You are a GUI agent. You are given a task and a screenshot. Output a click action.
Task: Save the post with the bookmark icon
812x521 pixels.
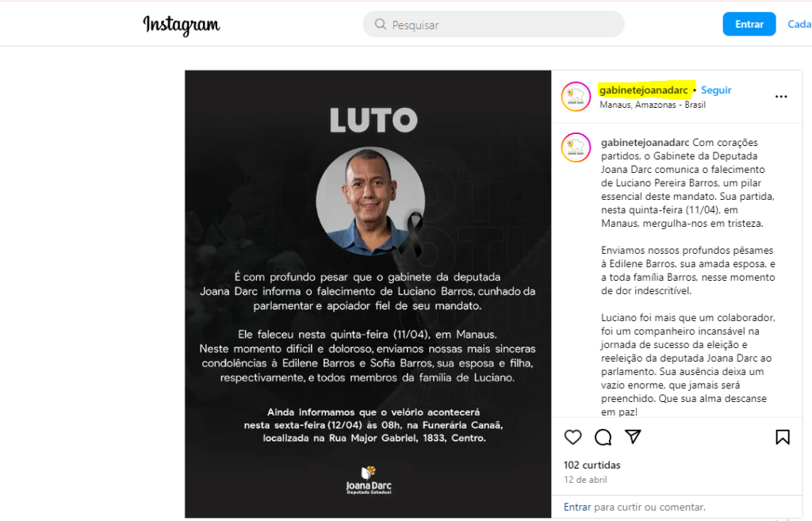(x=783, y=437)
